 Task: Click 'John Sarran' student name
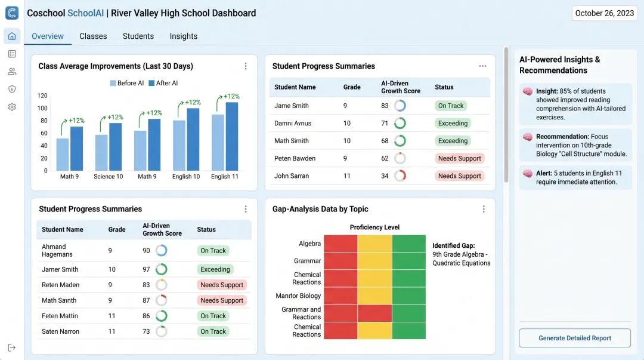(x=292, y=176)
